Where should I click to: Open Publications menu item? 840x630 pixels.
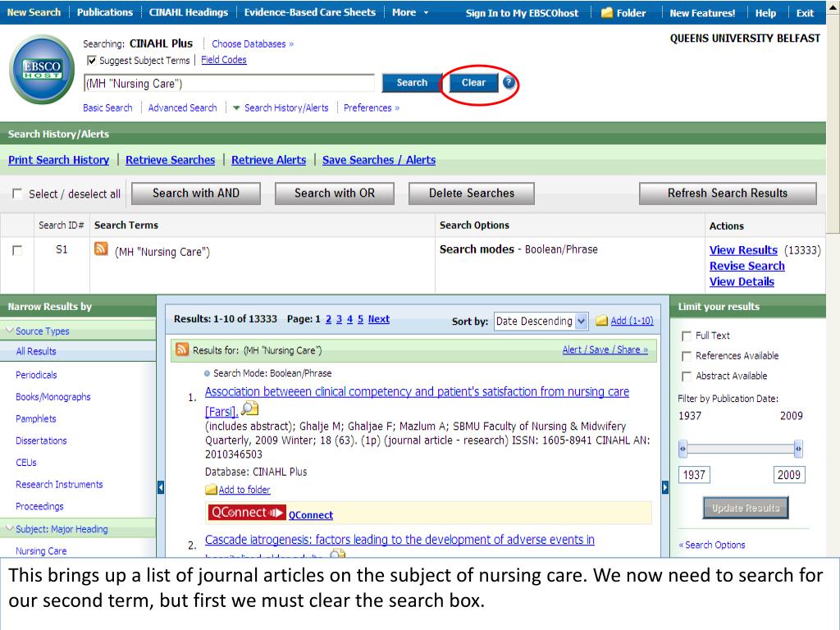pyautogui.click(x=105, y=12)
